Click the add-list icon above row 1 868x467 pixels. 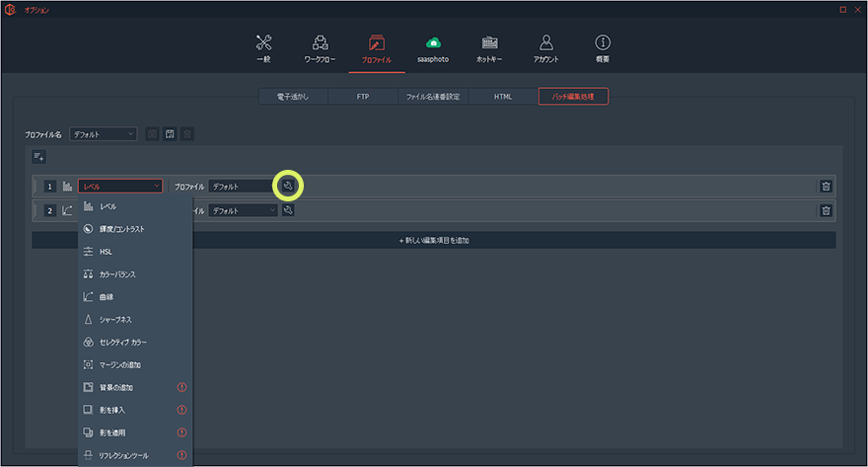tap(39, 156)
